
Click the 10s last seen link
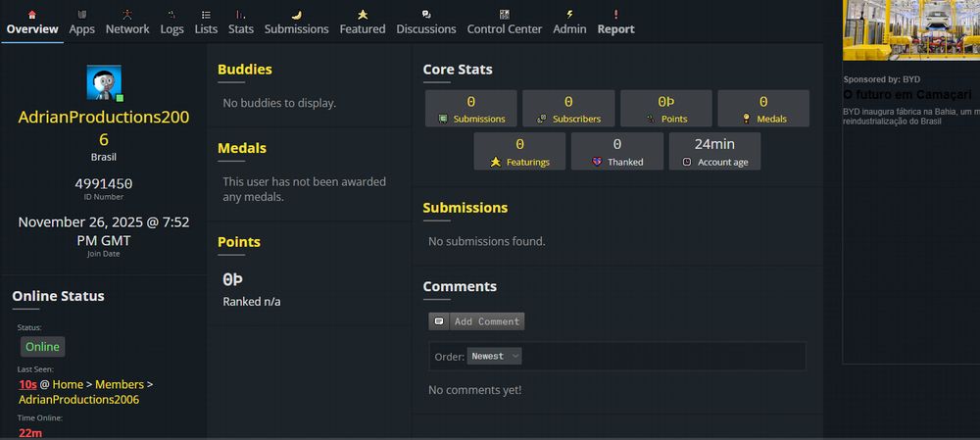(x=28, y=384)
